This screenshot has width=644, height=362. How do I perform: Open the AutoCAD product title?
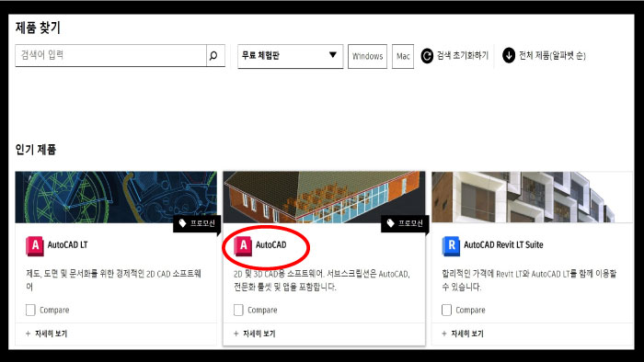(271, 244)
